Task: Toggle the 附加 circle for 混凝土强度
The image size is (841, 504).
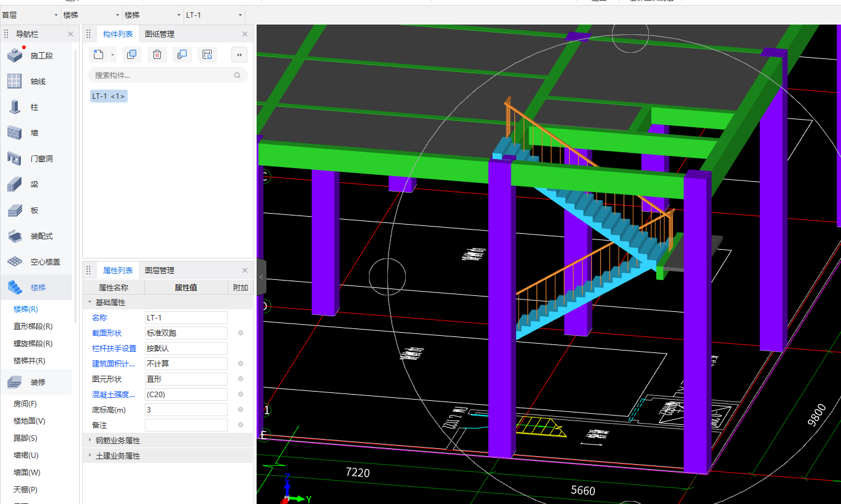Action: (x=241, y=394)
